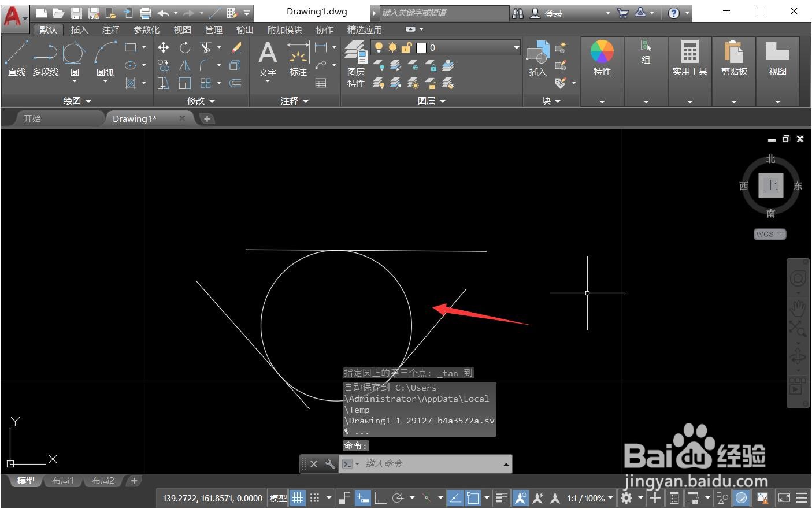Open the Properties (特性) color wheel panel
The image size is (812, 509).
(602, 58)
